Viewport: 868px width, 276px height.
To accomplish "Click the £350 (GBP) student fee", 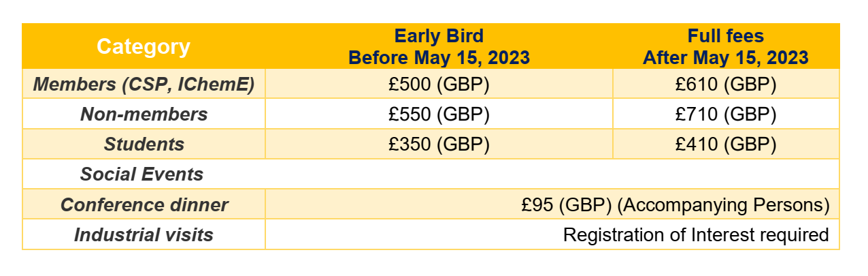I will [439, 144].
